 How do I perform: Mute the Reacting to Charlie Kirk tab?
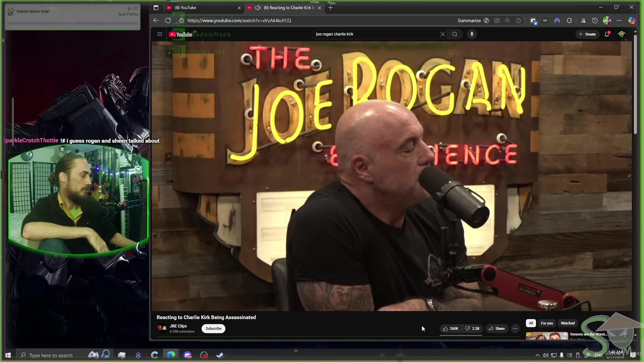click(258, 8)
